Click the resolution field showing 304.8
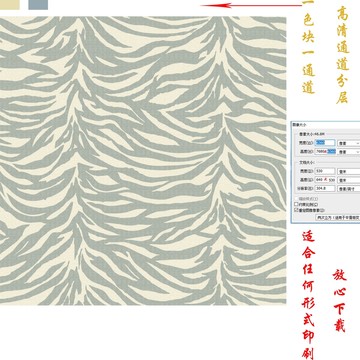This screenshot has width=360, height=360. (x=325, y=188)
